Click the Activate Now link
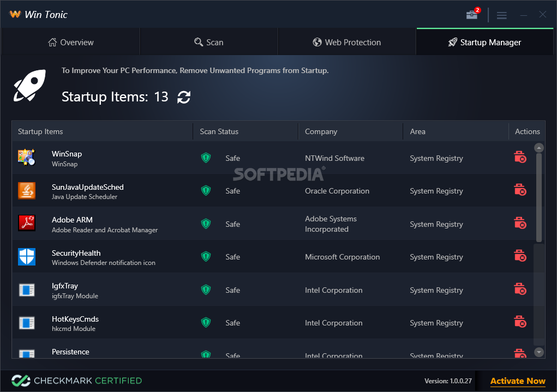557x392 pixels. click(x=518, y=381)
